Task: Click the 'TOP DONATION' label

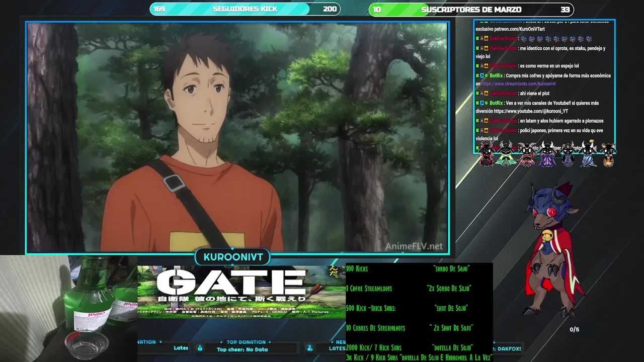Action: (x=246, y=342)
